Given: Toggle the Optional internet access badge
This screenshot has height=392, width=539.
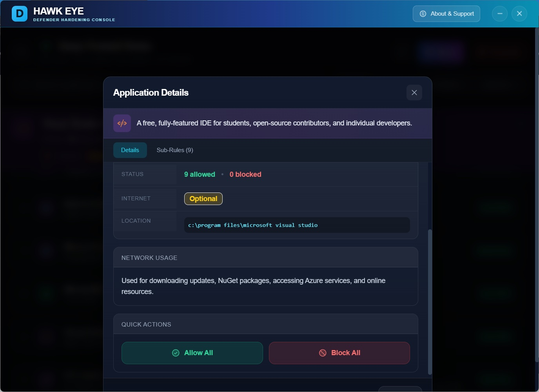Looking at the screenshot, I should click(x=203, y=198).
